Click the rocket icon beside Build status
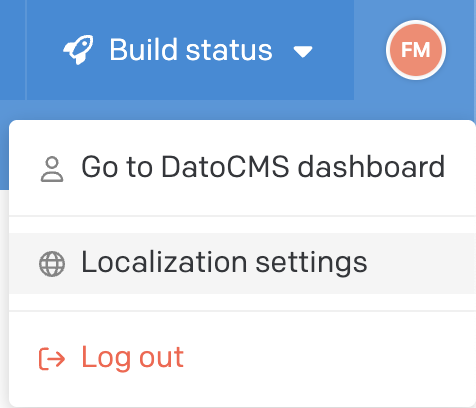 [x=78, y=50]
